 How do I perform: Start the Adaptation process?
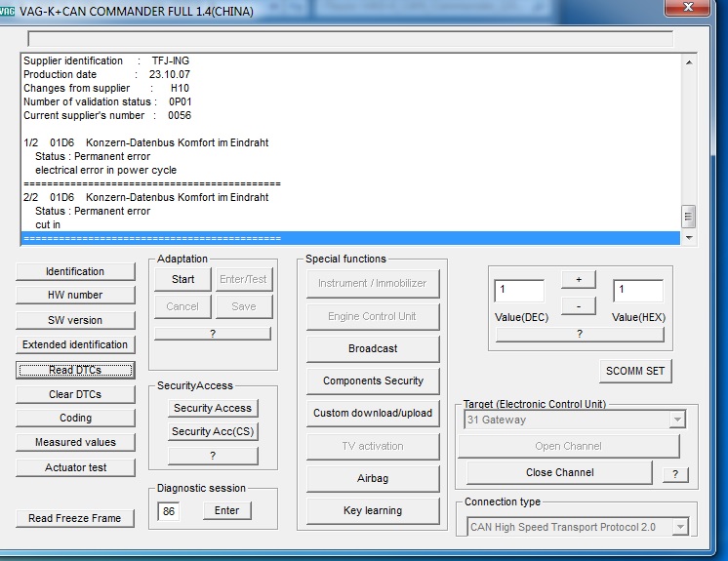tap(182, 279)
